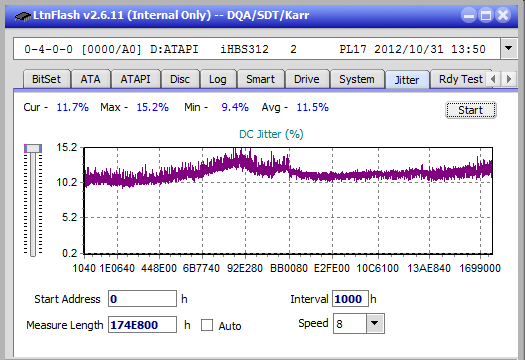This screenshot has width=525, height=360.
Task: Click the x-axis label 1699000
Action: (480, 268)
